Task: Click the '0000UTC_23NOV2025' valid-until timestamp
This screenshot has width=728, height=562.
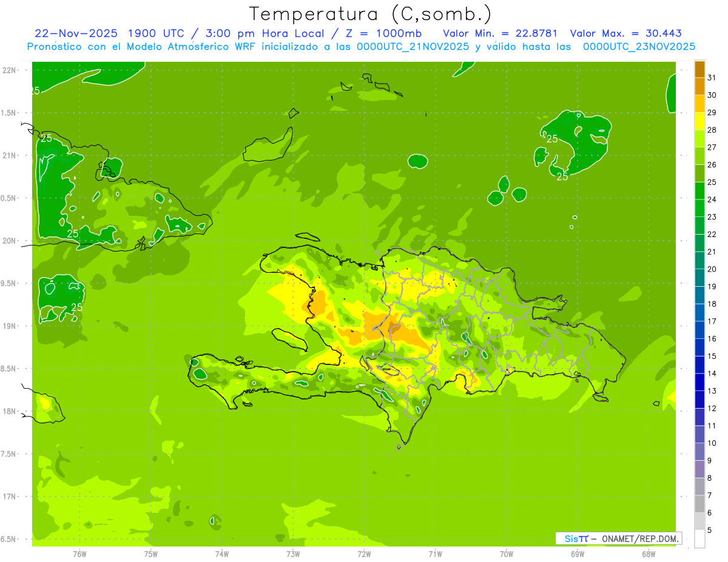Action: [x=639, y=47]
